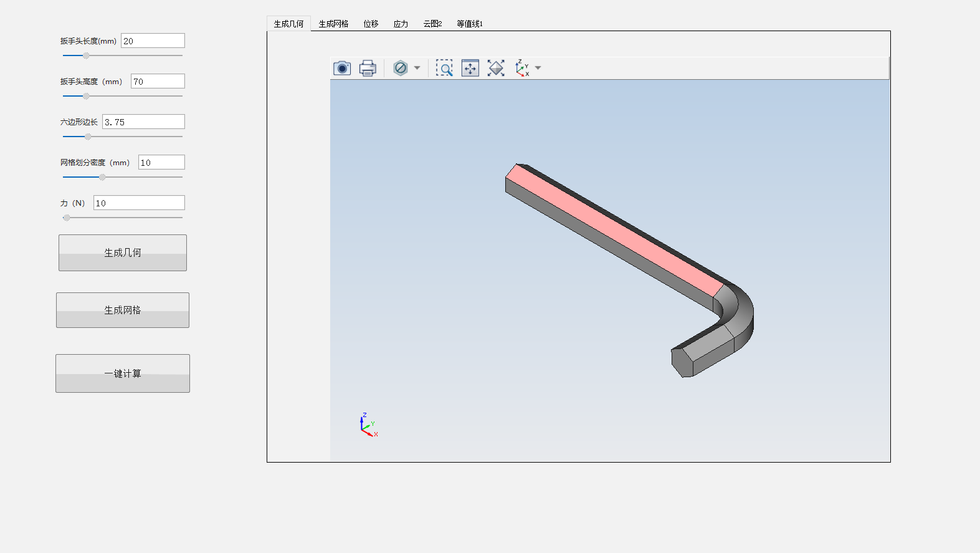
Task: Take a snapshot with the camera icon
Action: 342,68
